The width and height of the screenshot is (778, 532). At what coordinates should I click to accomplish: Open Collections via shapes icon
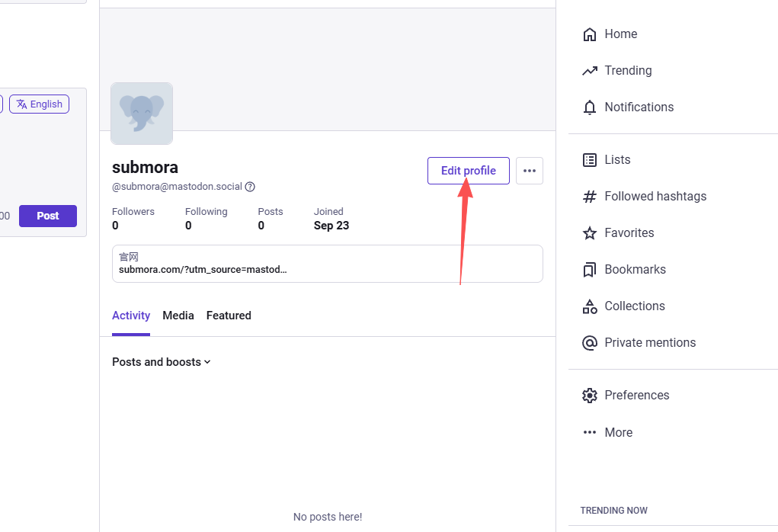(x=590, y=306)
